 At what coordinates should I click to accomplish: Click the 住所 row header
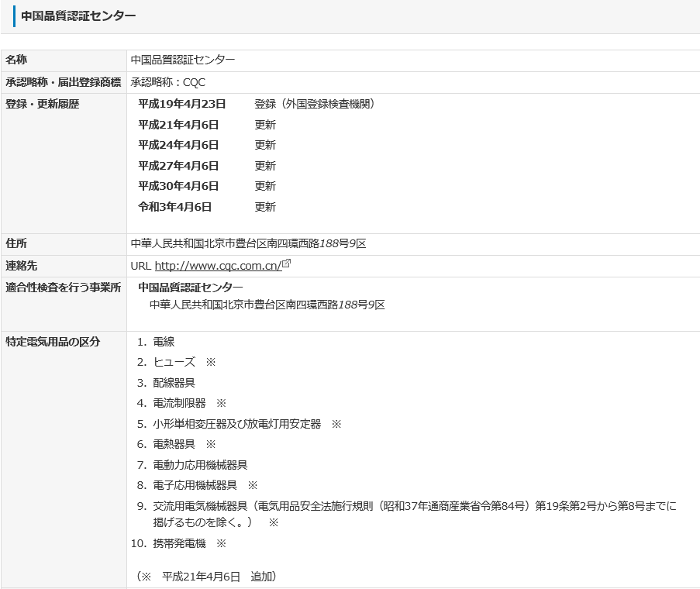[x=16, y=243]
